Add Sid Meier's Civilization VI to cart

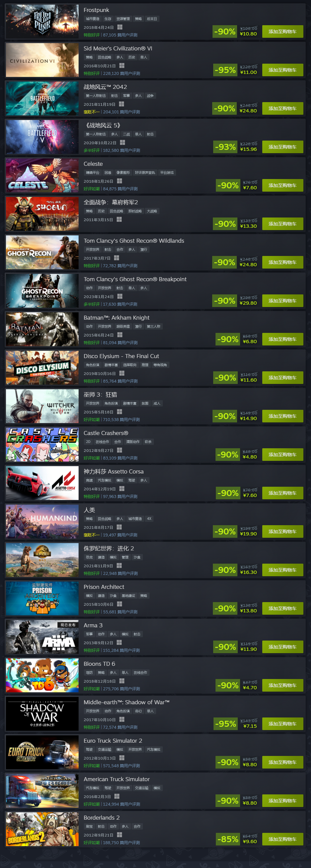(282, 70)
